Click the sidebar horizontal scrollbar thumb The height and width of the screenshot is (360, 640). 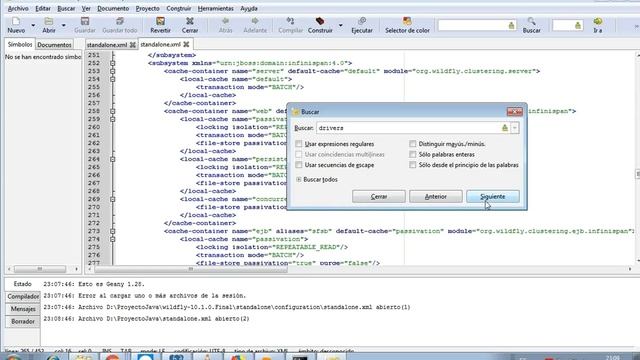pyautogui.click(x=40, y=269)
